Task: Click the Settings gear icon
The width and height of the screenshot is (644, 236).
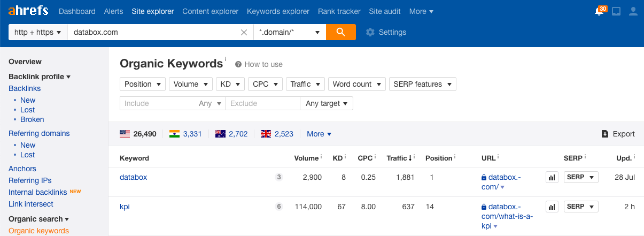Action: (370, 32)
